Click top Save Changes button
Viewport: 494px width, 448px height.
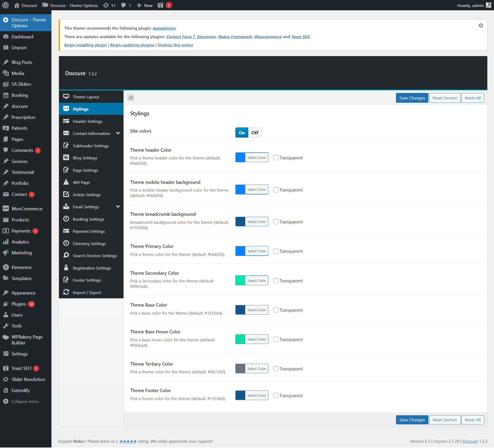(x=412, y=98)
